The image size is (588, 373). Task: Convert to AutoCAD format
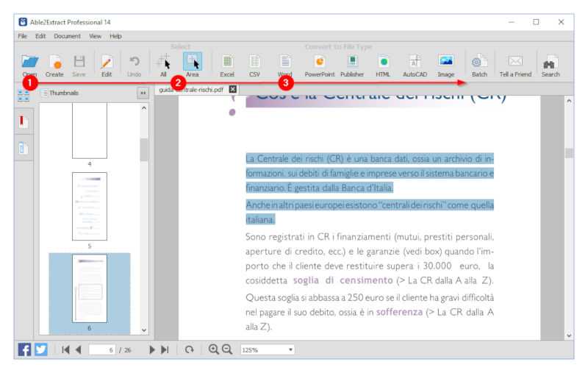click(x=415, y=65)
